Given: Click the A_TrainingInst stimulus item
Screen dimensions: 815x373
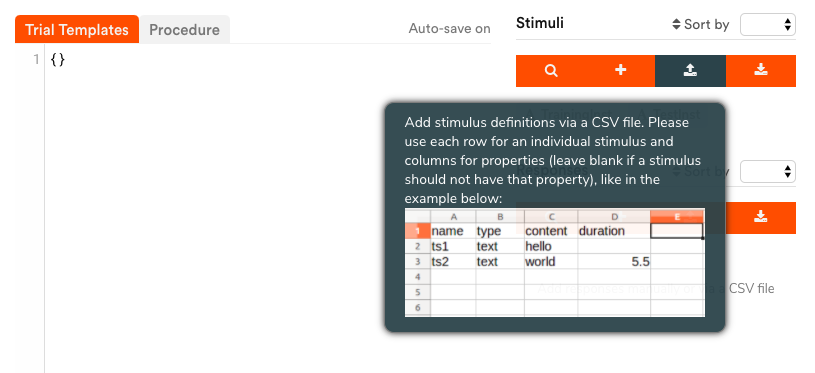Looking at the screenshot, I should point(569,114).
